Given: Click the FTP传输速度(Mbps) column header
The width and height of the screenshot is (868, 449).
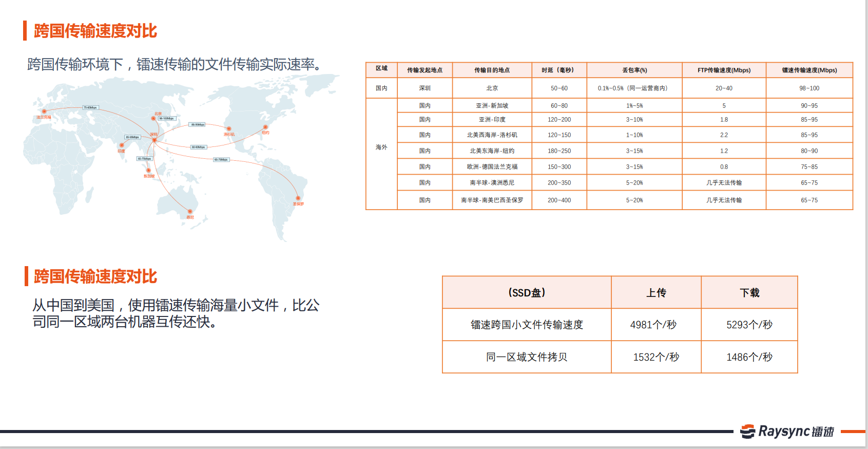Looking at the screenshot, I should coord(724,70).
